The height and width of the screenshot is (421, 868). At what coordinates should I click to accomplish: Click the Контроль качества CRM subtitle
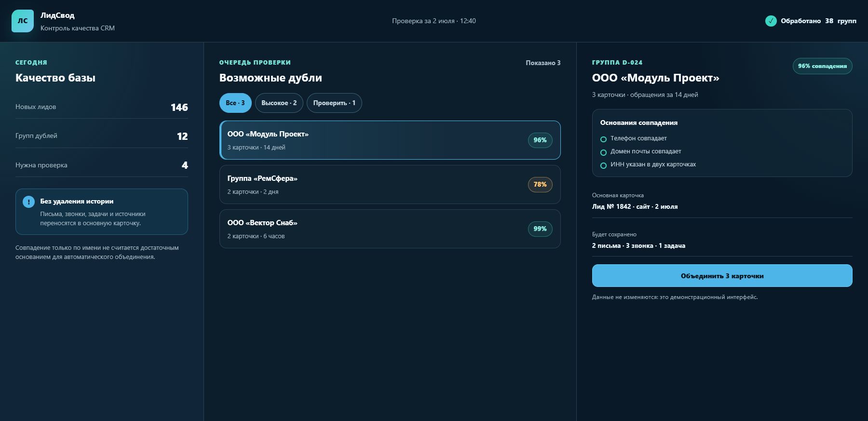tap(78, 28)
